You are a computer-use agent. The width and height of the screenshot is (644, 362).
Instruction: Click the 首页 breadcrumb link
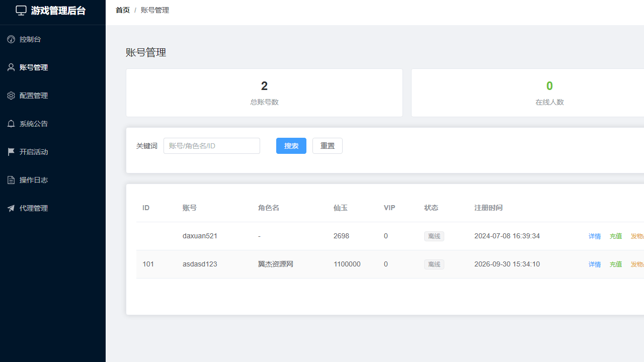point(123,10)
